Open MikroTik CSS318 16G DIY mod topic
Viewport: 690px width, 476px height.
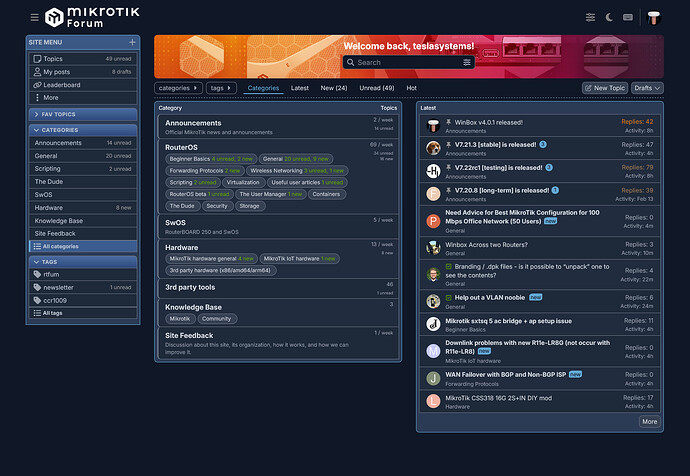coord(499,398)
